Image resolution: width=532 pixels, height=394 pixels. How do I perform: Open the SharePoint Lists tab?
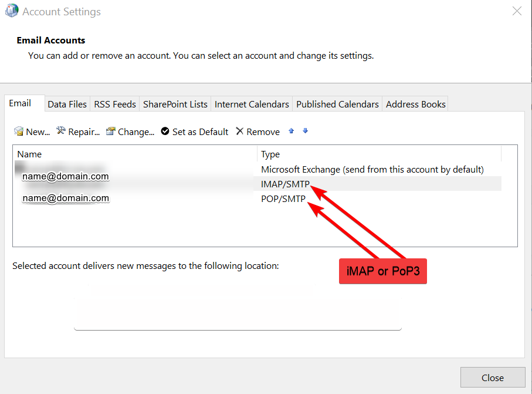175,105
